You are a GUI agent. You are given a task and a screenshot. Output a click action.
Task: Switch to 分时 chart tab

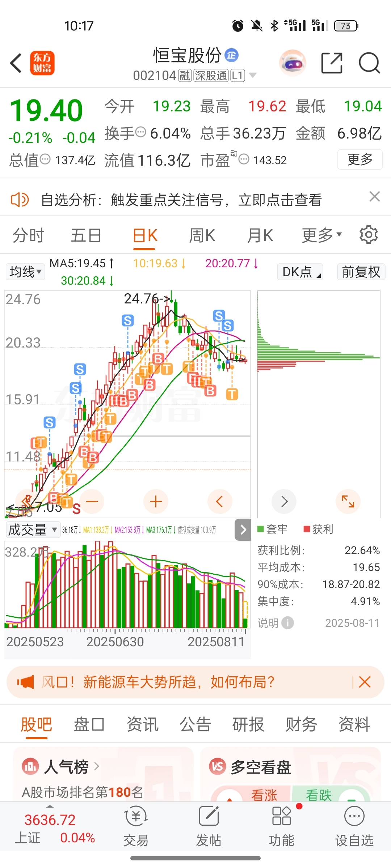pyautogui.click(x=28, y=235)
